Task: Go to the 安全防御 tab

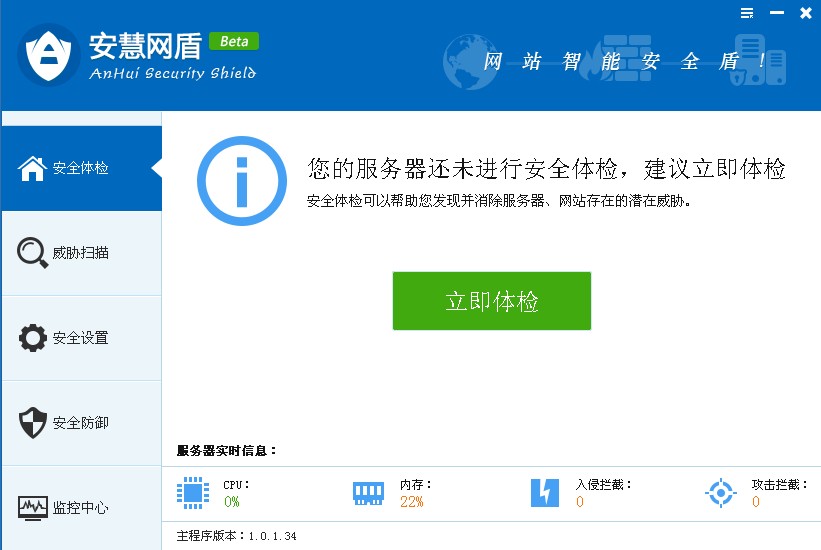Action: pos(82,423)
